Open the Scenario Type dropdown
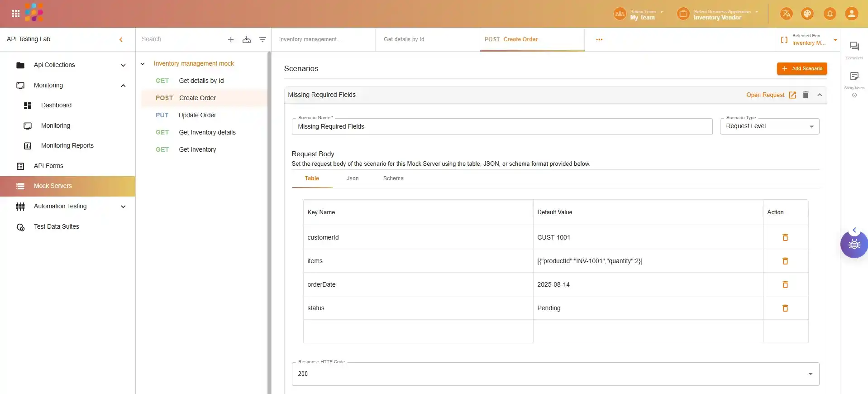Image resolution: width=868 pixels, height=394 pixels. click(769, 126)
